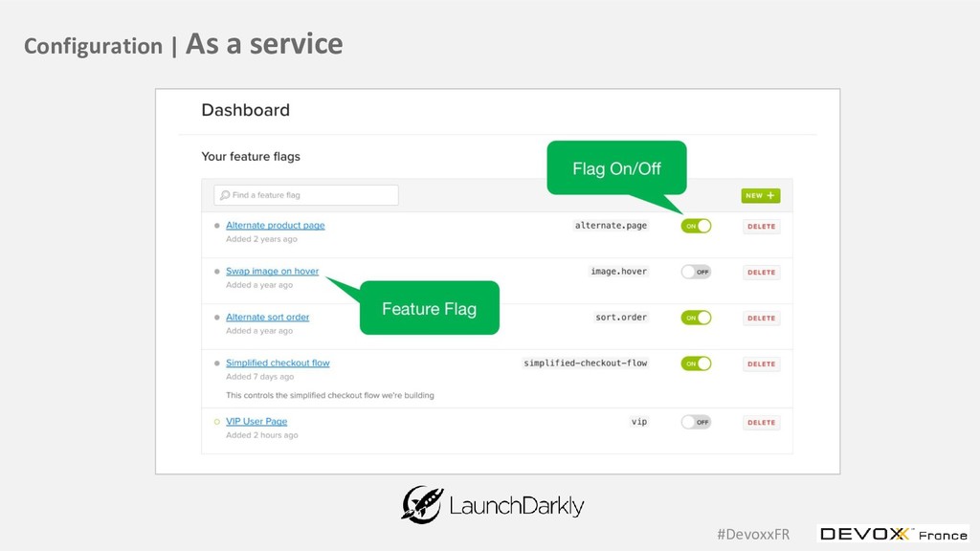Click the 'Added 2 years ago' text
Image resolution: width=980 pixels, height=551 pixels.
(261, 239)
